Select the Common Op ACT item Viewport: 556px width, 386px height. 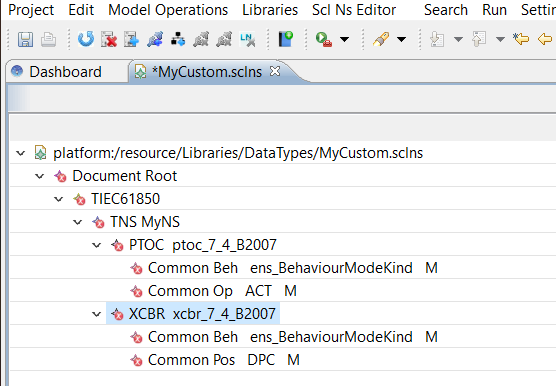pyautogui.click(x=213, y=291)
